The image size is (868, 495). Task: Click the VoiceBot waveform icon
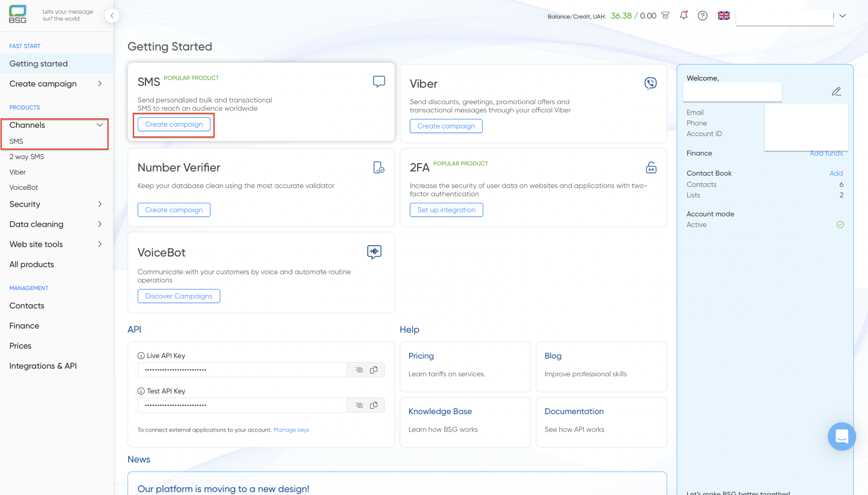tap(374, 252)
